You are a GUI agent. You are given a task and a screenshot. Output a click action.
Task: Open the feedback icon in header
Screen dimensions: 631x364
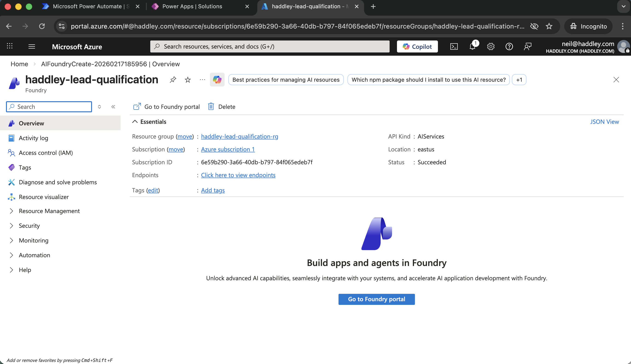point(527,46)
